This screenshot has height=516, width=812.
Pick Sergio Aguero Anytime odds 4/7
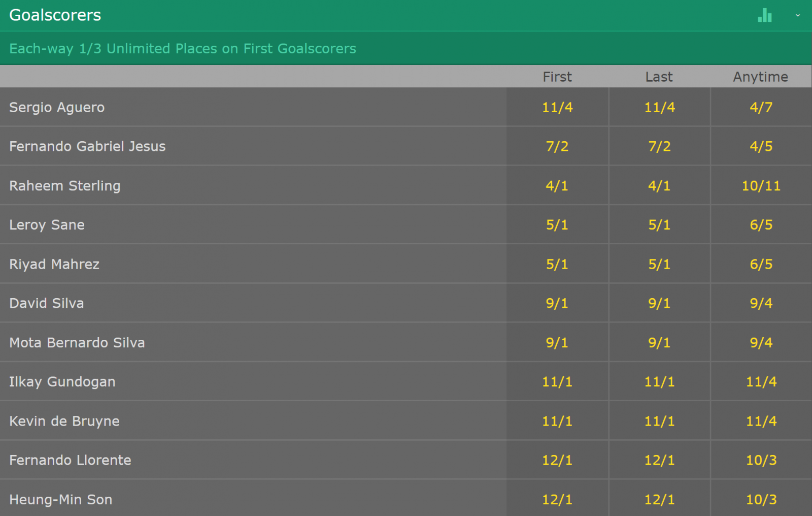coord(761,107)
